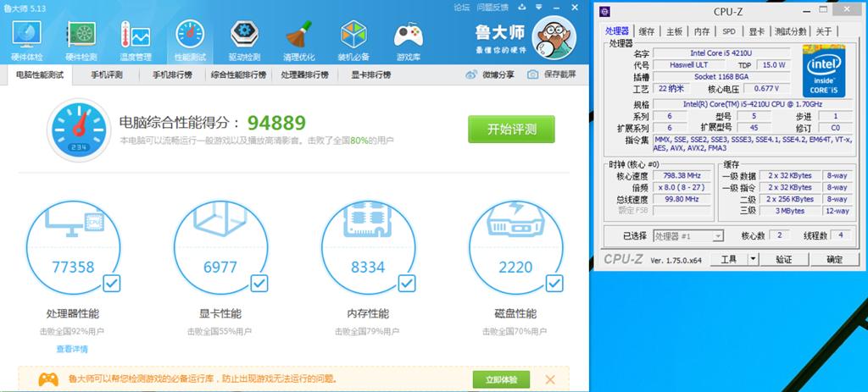Click the 保存截屏 camera icon

click(532, 75)
